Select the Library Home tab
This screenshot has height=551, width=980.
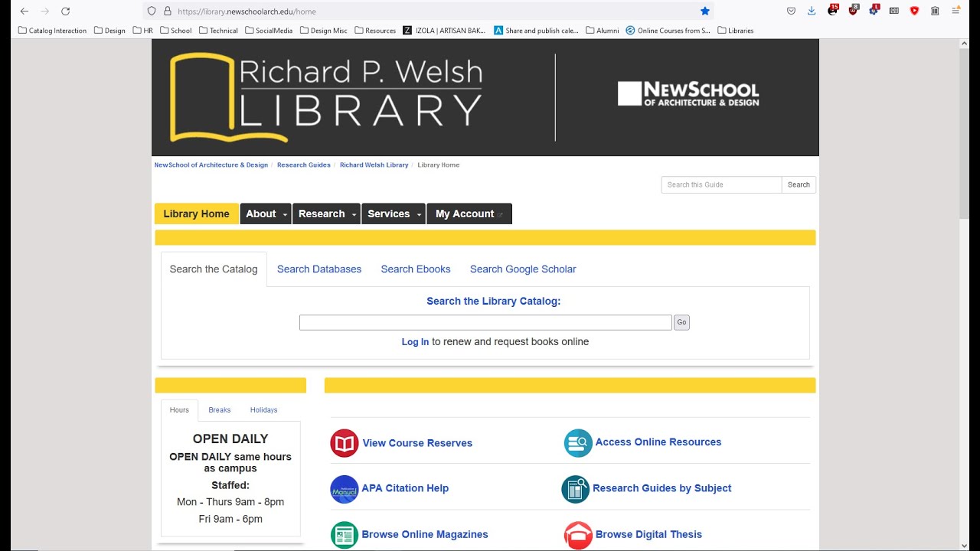click(x=196, y=214)
